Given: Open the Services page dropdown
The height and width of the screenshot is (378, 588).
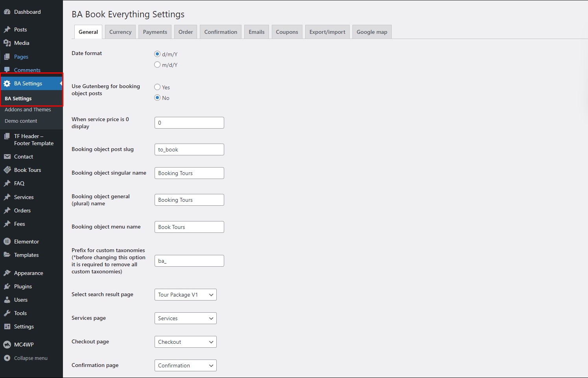Looking at the screenshot, I should point(186,318).
